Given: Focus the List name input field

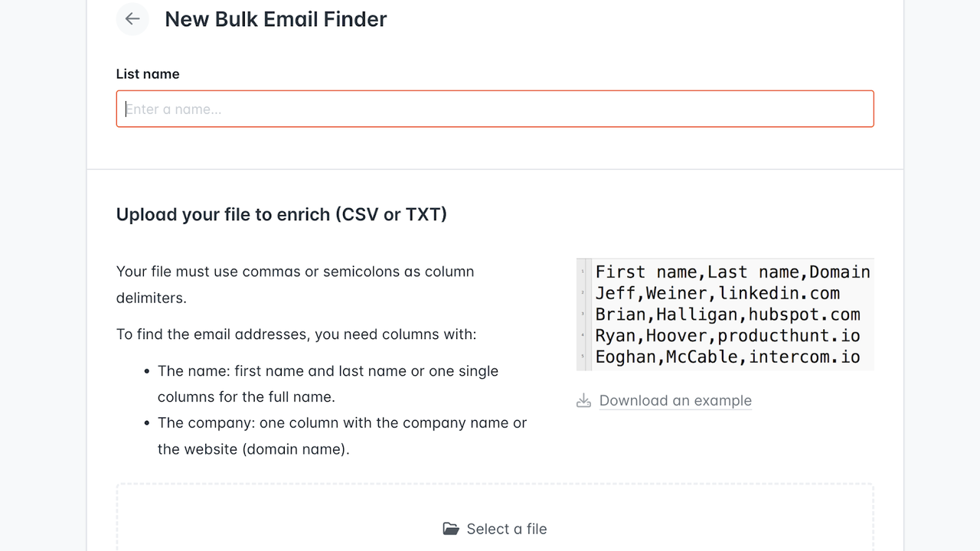Looking at the screenshot, I should [495, 109].
